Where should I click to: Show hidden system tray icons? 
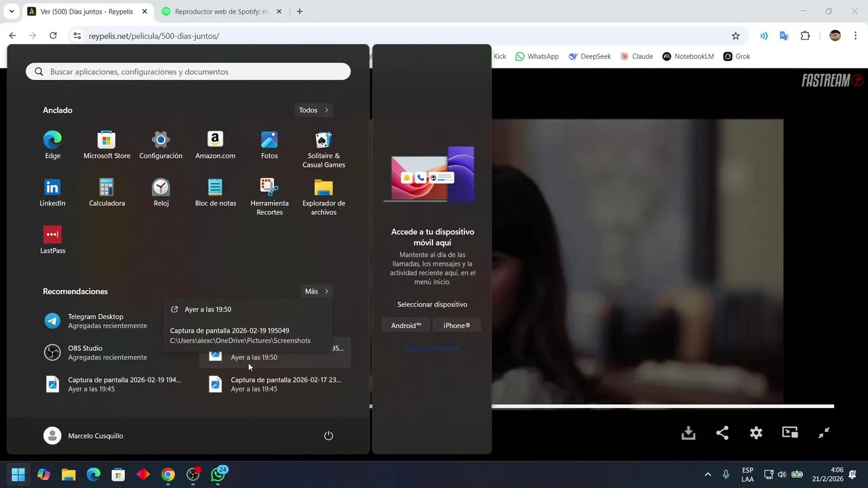point(708,474)
